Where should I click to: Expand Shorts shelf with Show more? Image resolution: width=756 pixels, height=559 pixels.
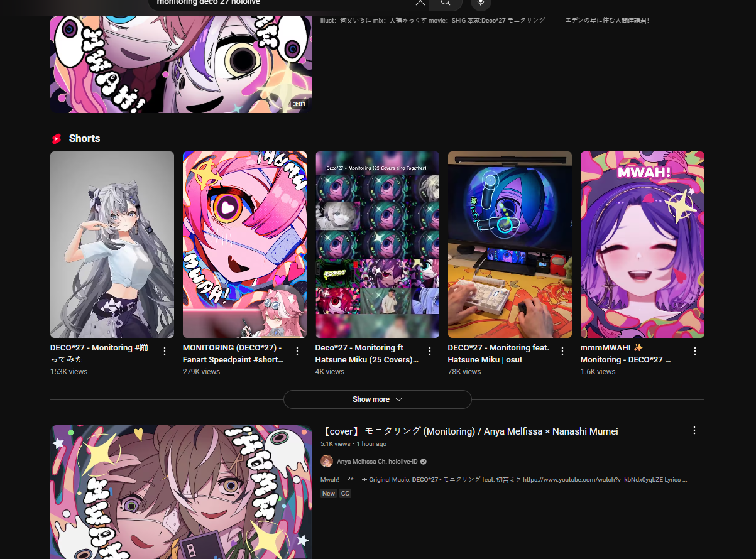pyautogui.click(x=377, y=399)
